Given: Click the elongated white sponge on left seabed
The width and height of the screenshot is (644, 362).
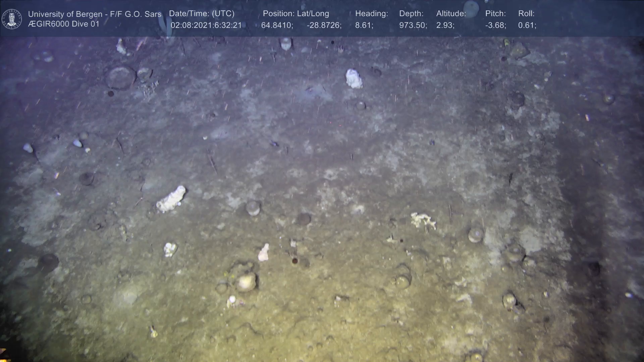Looking at the screenshot, I should (171, 199).
